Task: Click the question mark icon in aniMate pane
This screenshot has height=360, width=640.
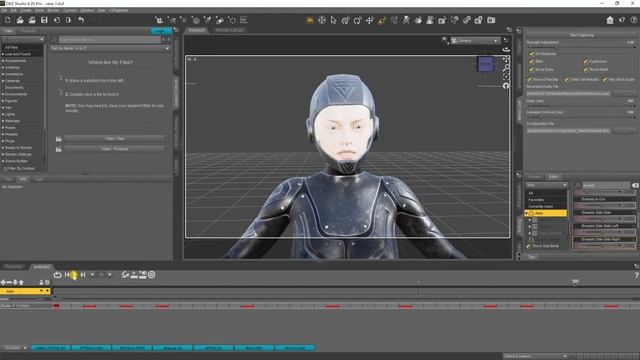Action: pyautogui.click(x=636, y=276)
